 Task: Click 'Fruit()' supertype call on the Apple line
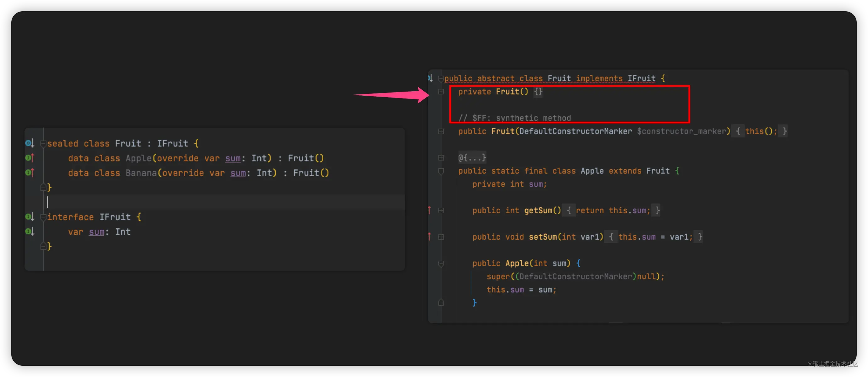(x=306, y=158)
